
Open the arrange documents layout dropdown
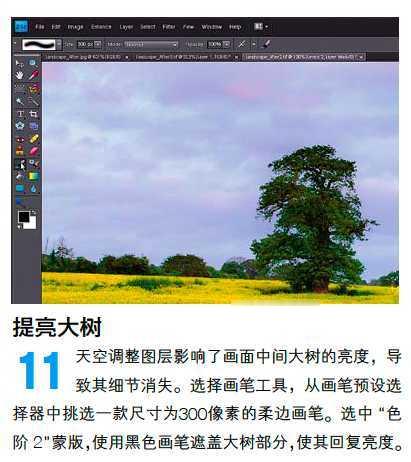[x=261, y=26]
